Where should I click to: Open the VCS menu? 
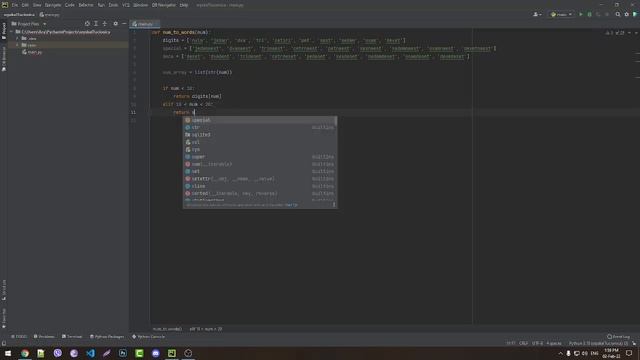click(x=126, y=5)
